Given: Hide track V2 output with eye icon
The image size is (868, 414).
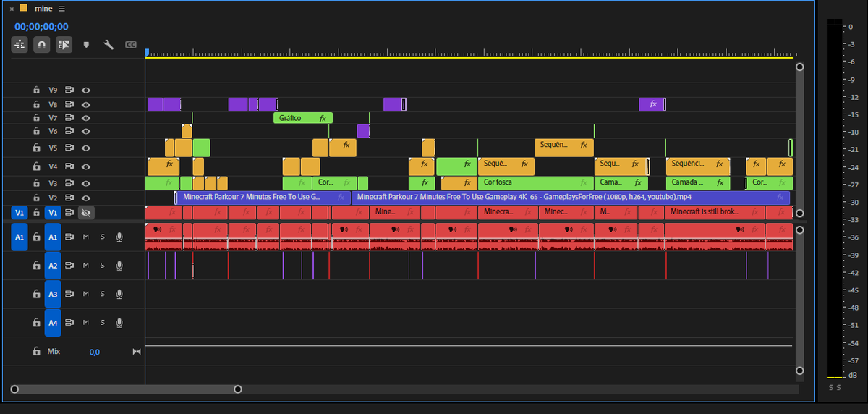Looking at the screenshot, I should point(86,198).
